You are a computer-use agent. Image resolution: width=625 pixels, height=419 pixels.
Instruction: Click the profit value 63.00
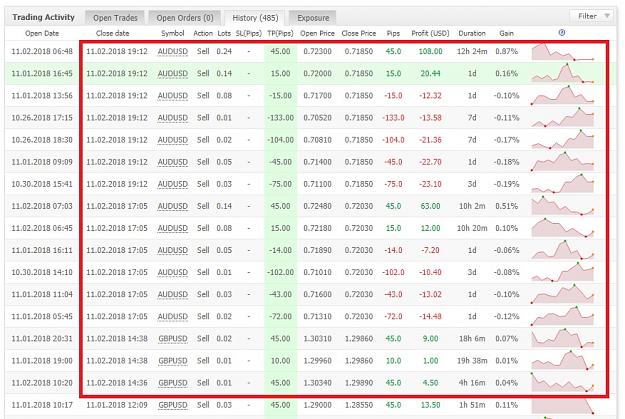pos(430,206)
